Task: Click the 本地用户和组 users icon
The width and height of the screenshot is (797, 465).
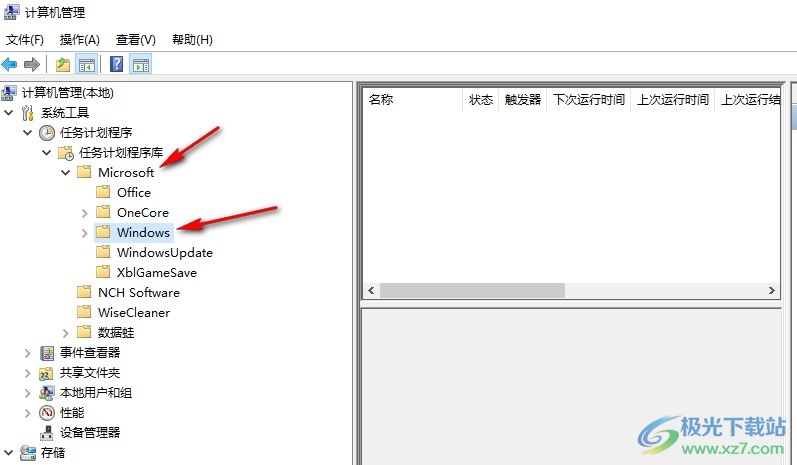Action: pos(47,393)
